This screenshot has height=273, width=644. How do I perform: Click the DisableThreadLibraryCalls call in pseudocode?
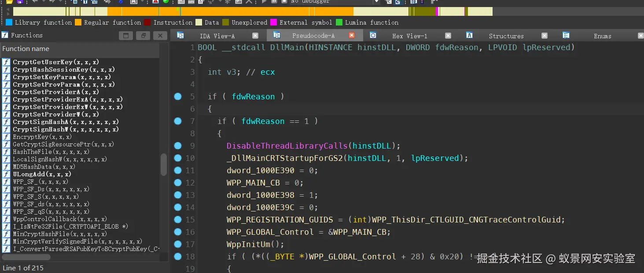pos(287,146)
